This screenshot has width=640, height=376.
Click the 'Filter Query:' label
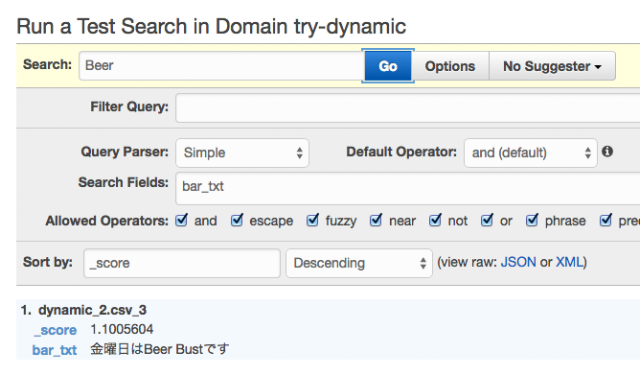(129, 107)
